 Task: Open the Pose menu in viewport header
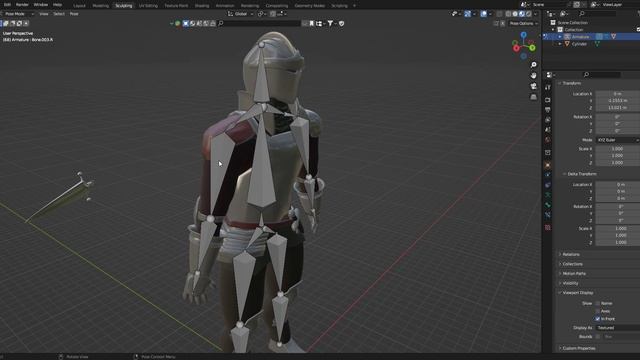click(74, 14)
